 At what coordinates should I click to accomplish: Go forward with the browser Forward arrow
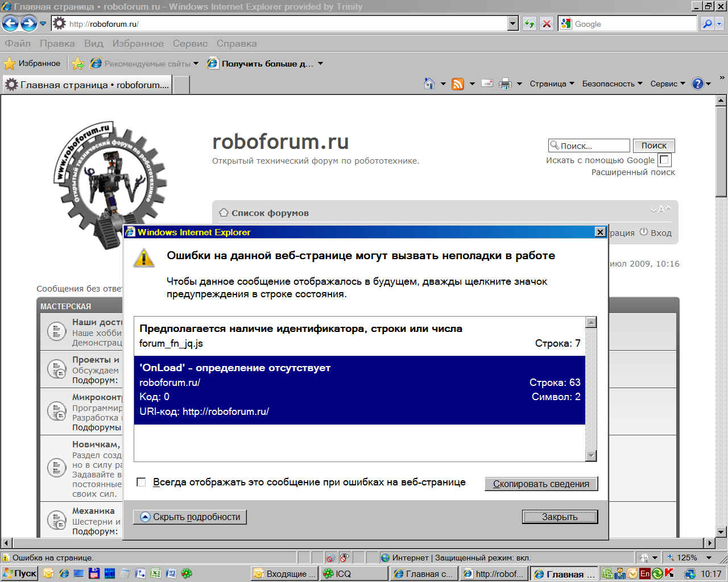point(28,24)
